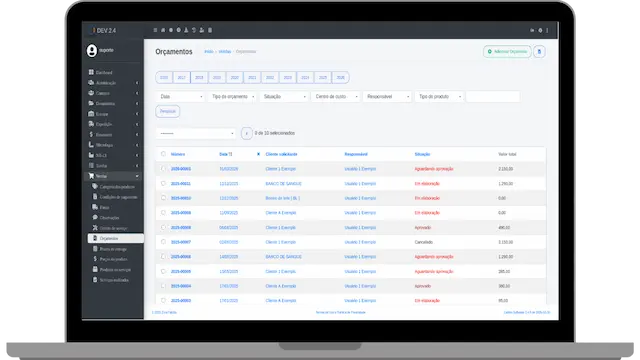Image resolution: width=640 pixels, height=360 pixels.
Task: Click the X icon beside Cliente solicitante header
Action: point(258,154)
